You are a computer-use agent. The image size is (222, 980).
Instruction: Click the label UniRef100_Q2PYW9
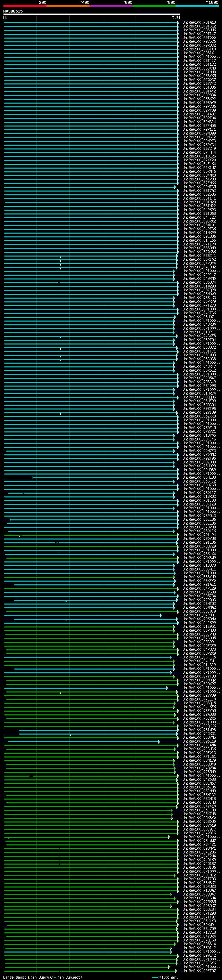click(199, 110)
